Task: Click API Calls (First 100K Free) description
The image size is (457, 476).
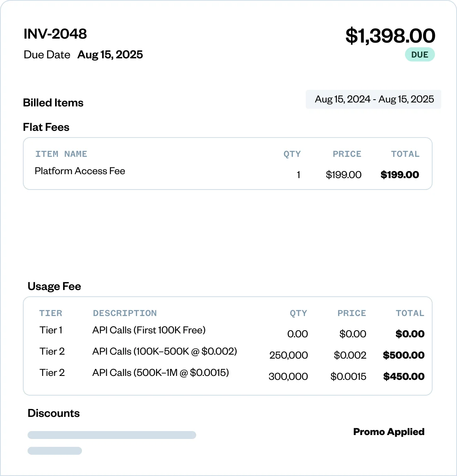Action: coord(149,330)
